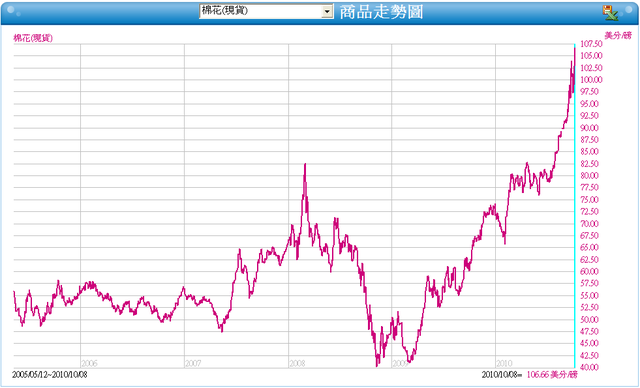Click the cyan vertical current-date line
The image size is (640, 388).
coord(575,205)
